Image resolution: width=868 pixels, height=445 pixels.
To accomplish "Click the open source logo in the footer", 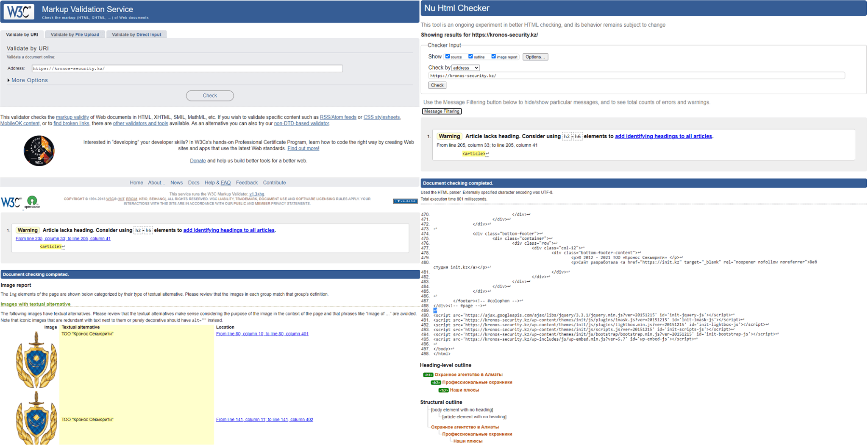I will pyautogui.click(x=32, y=202).
